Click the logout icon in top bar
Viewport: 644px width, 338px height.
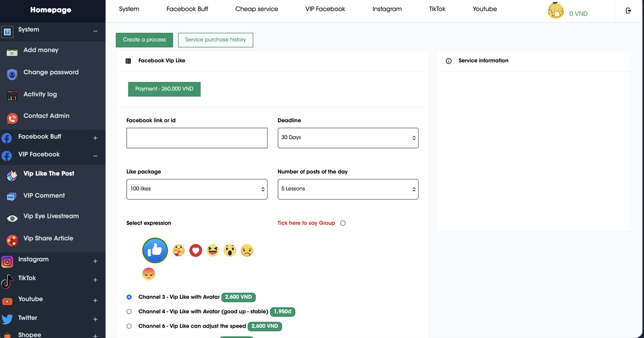point(629,10)
